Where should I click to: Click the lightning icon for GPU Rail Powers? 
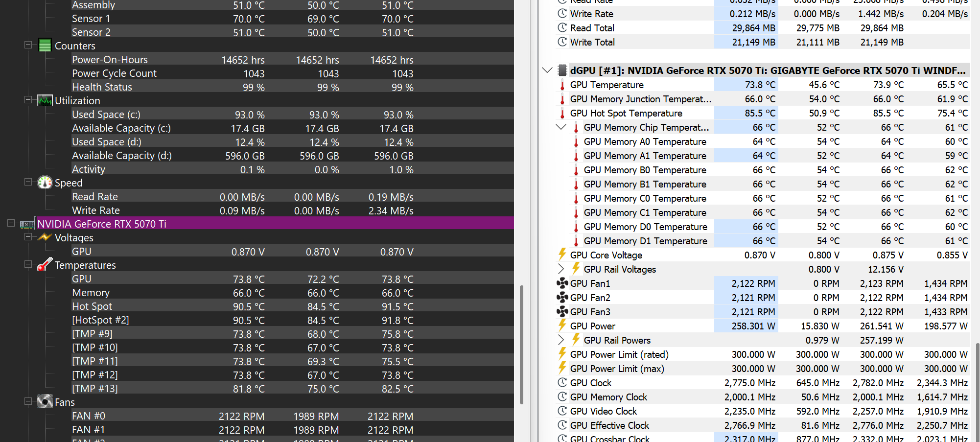[576, 340]
